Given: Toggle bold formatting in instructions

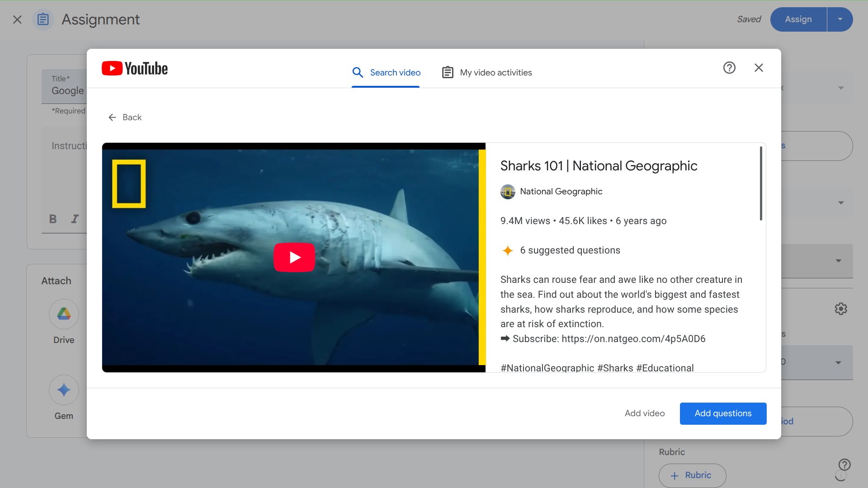Looking at the screenshot, I should [x=53, y=219].
